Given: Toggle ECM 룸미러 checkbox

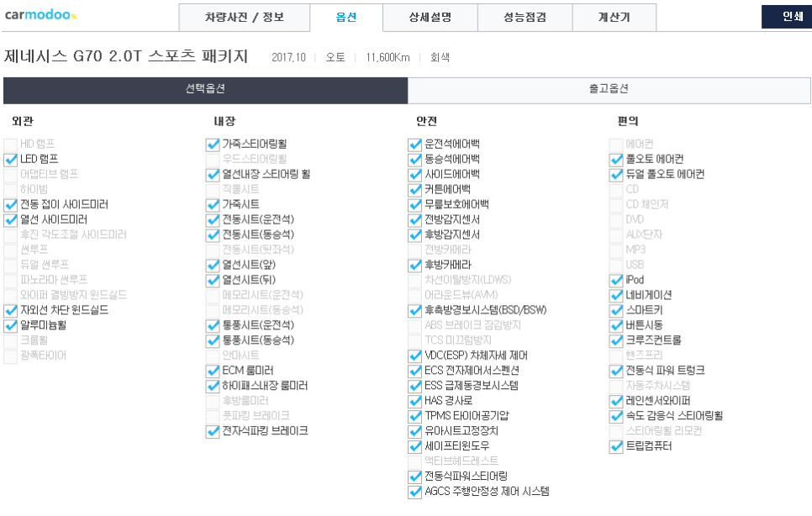Looking at the screenshot, I should [213, 371].
